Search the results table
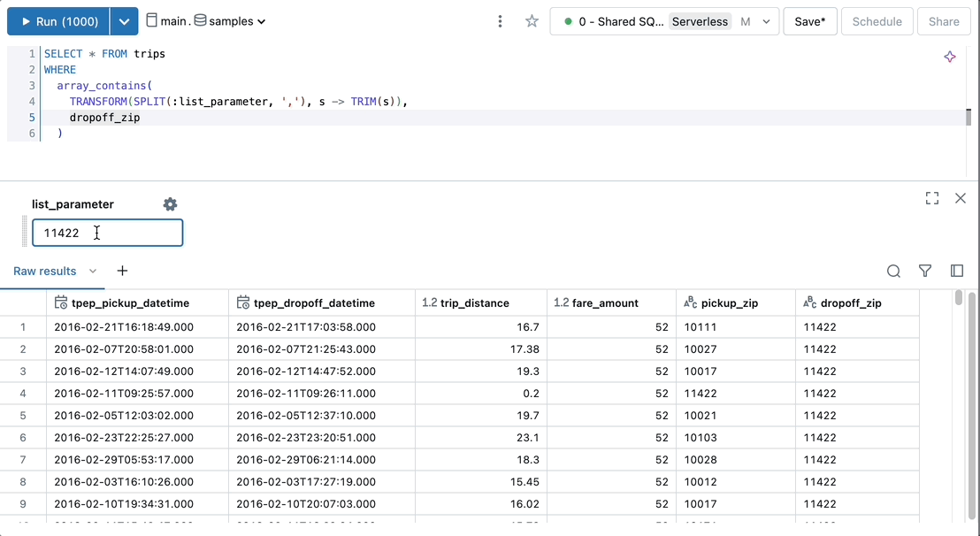Image resolution: width=980 pixels, height=536 pixels. point(893,272)
